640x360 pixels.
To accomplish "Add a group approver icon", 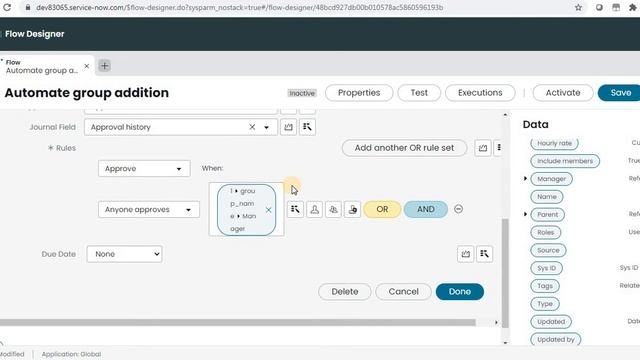I will coord(333,209).
